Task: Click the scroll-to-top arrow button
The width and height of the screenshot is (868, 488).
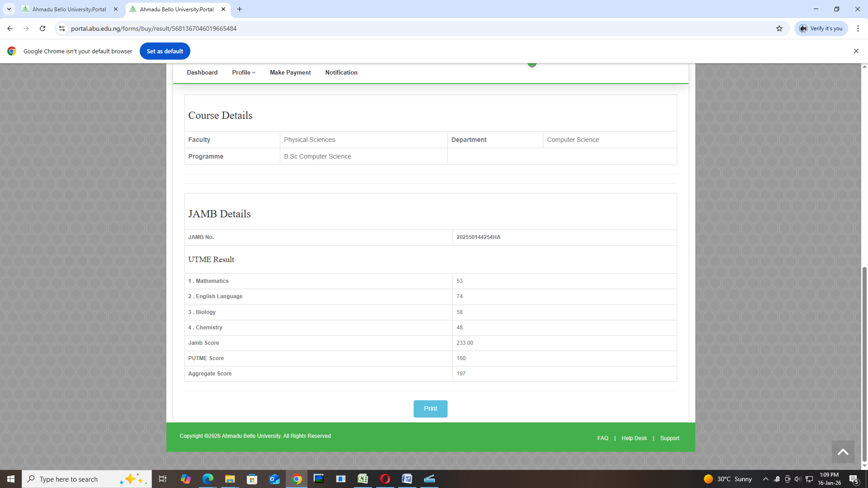Action: click(x=843, y=452)
